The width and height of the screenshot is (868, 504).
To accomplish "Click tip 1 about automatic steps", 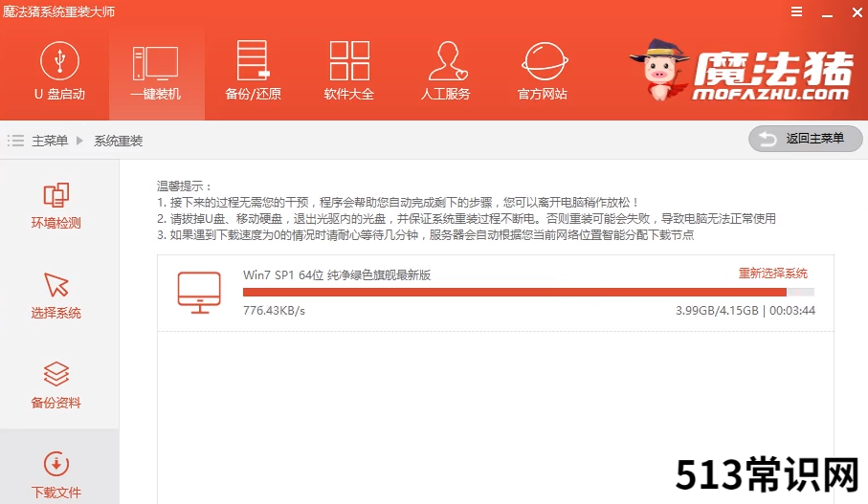I will click(x=398, y=203).
